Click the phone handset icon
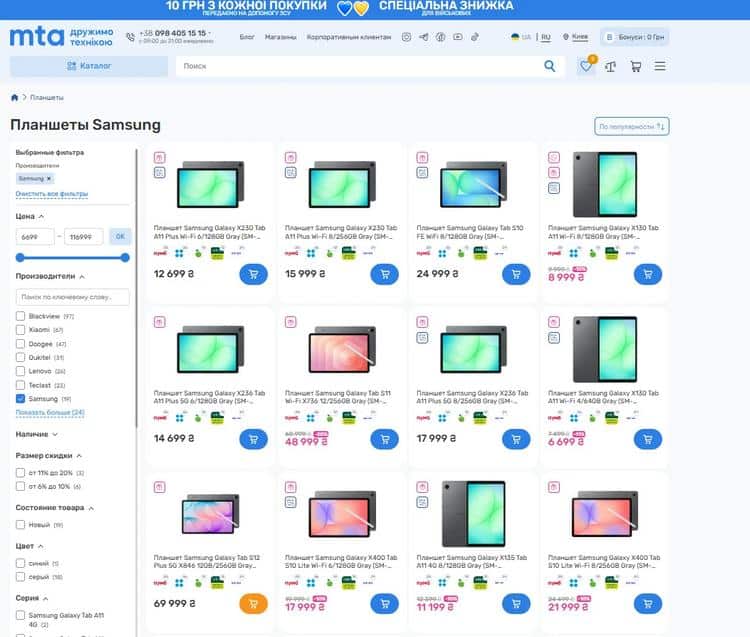 (130, 37)
